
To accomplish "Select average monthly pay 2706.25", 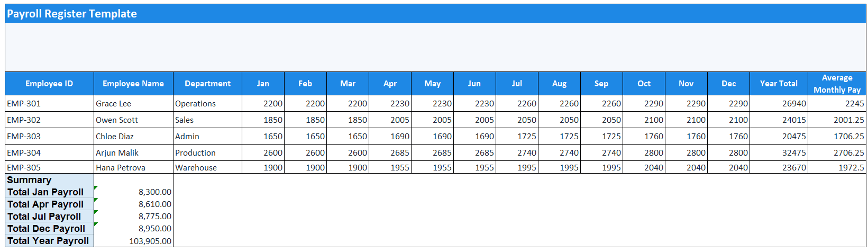I will [x=837, y=152].
